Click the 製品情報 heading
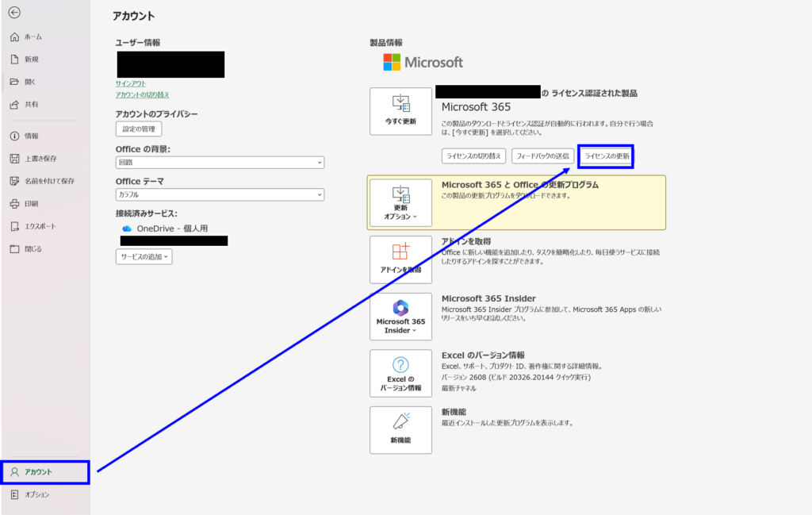This screenshot has width=812, height=515. point(386,43)
